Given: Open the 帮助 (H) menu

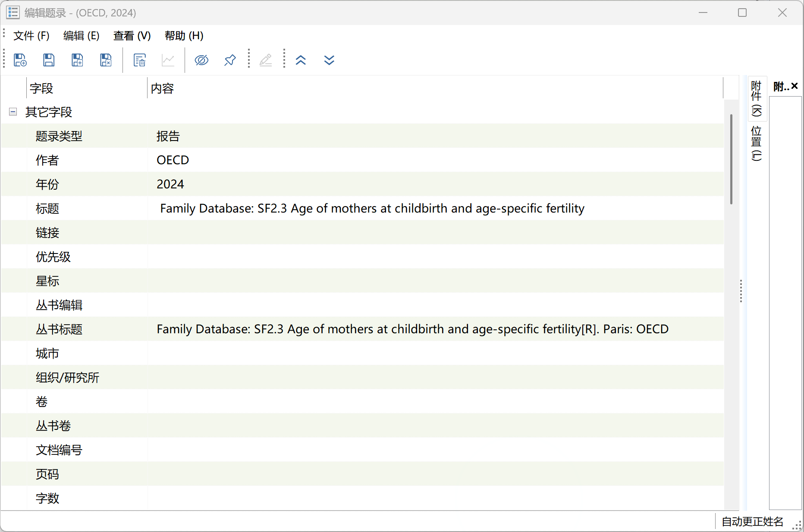Looking at the screenshot, I should (184, 36).
